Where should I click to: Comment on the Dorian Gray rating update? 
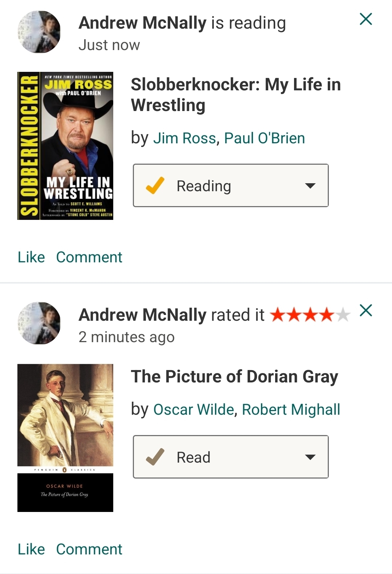89,549
